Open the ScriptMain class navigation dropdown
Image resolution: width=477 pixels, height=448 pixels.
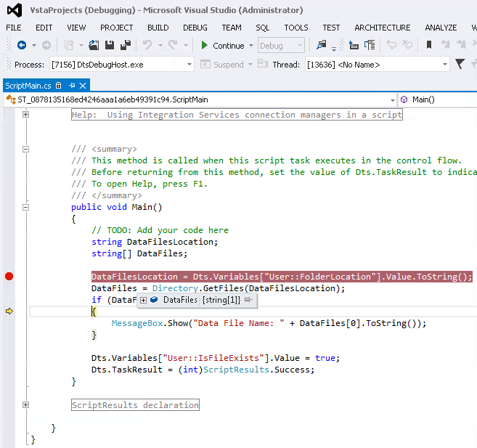tap(393, 99)
